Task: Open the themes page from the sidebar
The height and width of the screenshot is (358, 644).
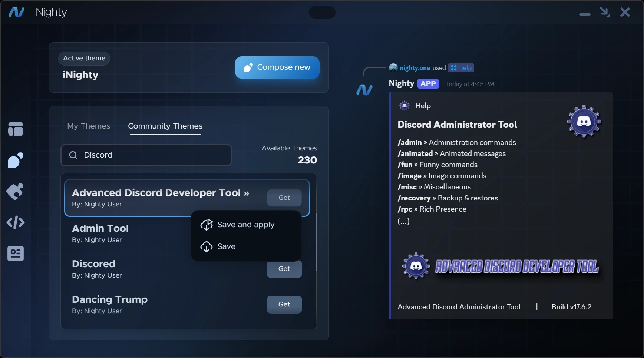Action: click(x=16, y=160)
